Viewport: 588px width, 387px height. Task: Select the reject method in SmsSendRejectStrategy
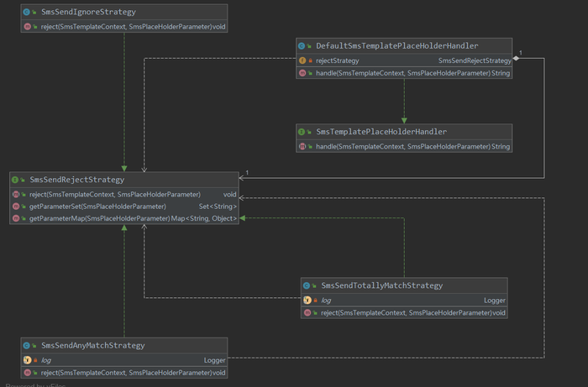tap(124, 195)
